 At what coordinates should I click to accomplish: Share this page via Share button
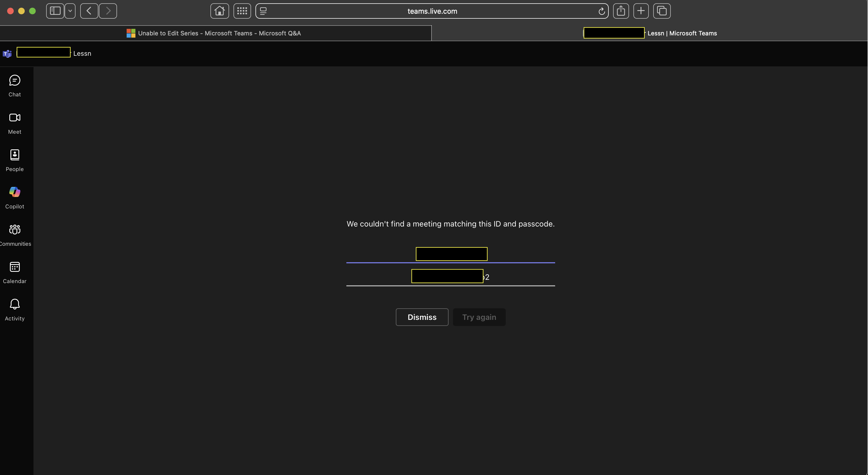[x=621, y=11]
